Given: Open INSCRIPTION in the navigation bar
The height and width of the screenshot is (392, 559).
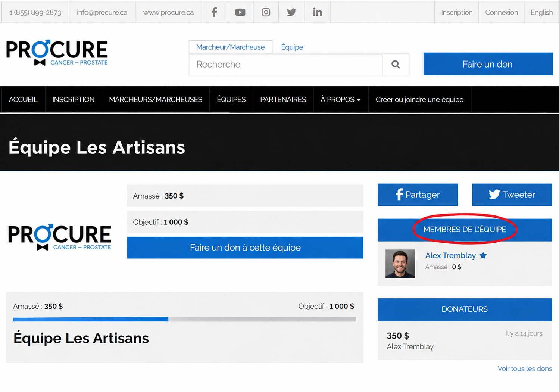Looking at the screenshot, I should pyautogui.click(x=74, y=100).
